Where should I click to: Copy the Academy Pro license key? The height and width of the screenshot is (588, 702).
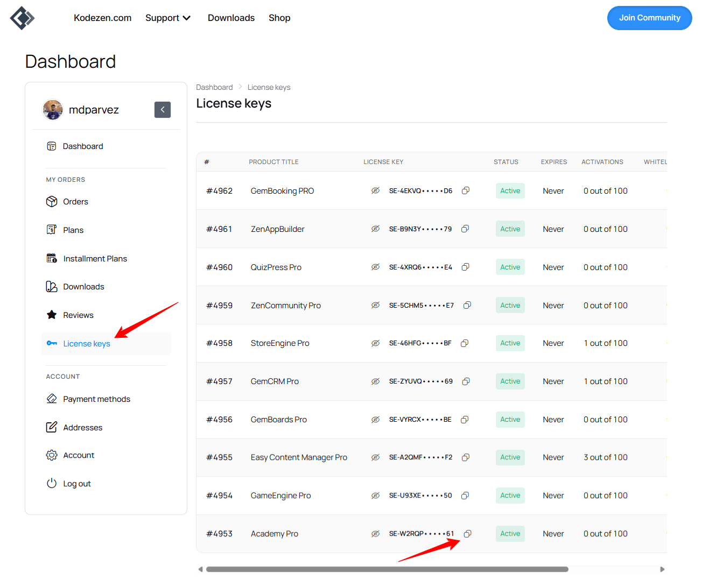click(467, 534)
